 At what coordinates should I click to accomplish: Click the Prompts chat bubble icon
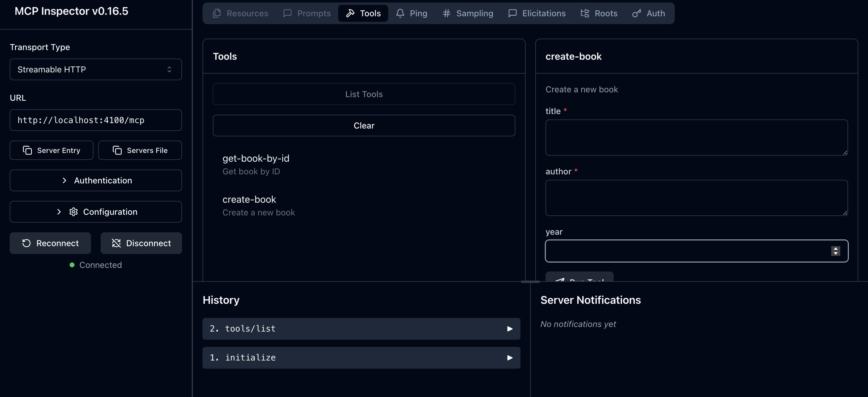coord(288,13)
